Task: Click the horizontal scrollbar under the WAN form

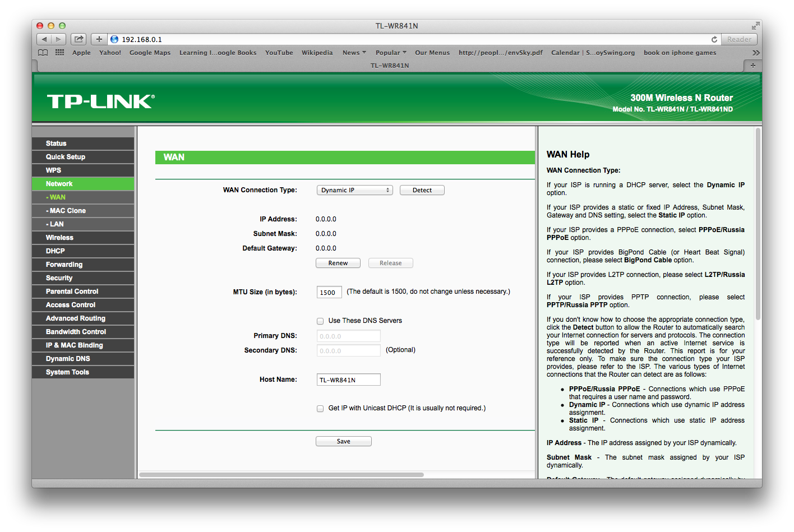Action: (x=281, y=475)
